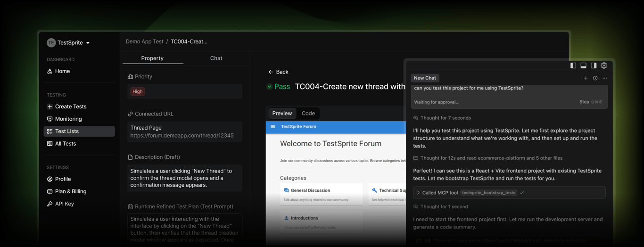Click the Technical Support wrench icon
Viewport: 644px width, 247px height.
pyautogui.click(x=374, y=190)
